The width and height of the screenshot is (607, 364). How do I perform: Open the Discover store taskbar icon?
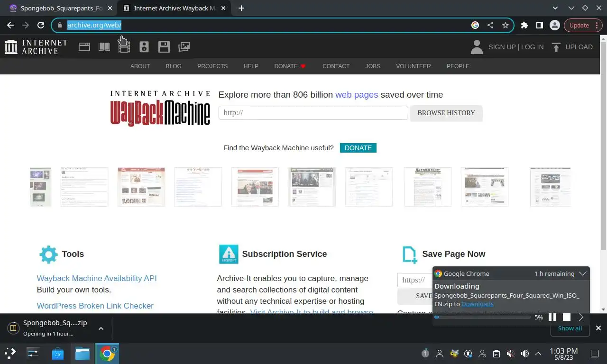coord(58,353)
